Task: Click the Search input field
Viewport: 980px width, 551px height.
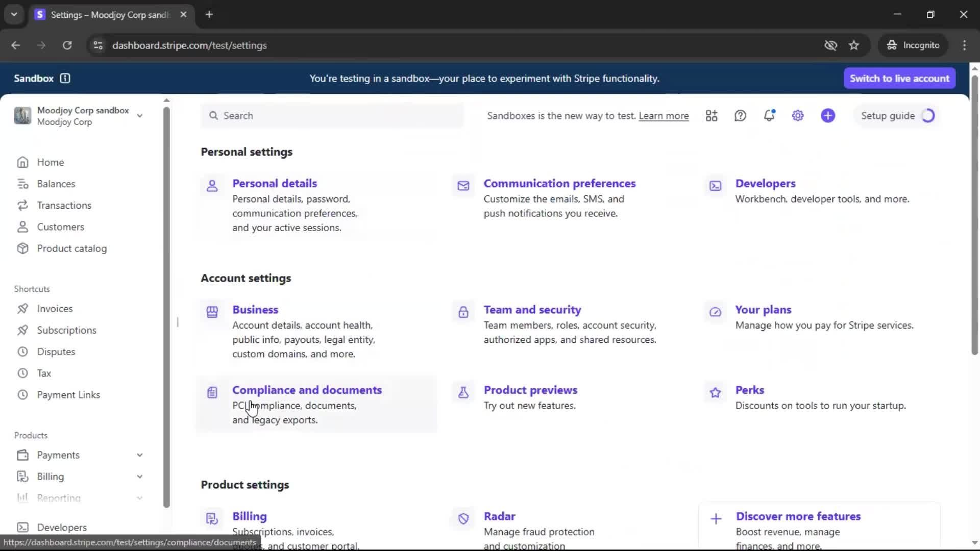Action: (x=332, y=116)
